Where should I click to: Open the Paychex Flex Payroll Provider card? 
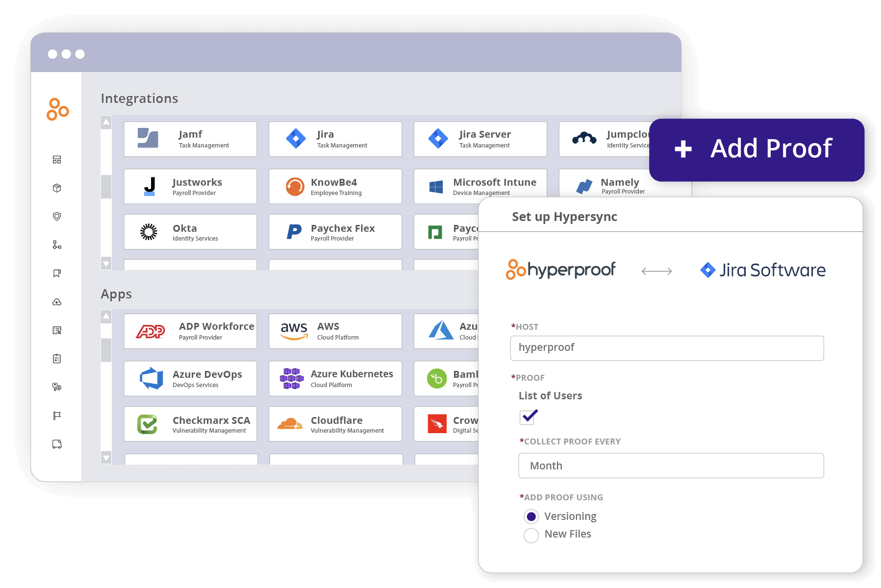tap(335, 232)
